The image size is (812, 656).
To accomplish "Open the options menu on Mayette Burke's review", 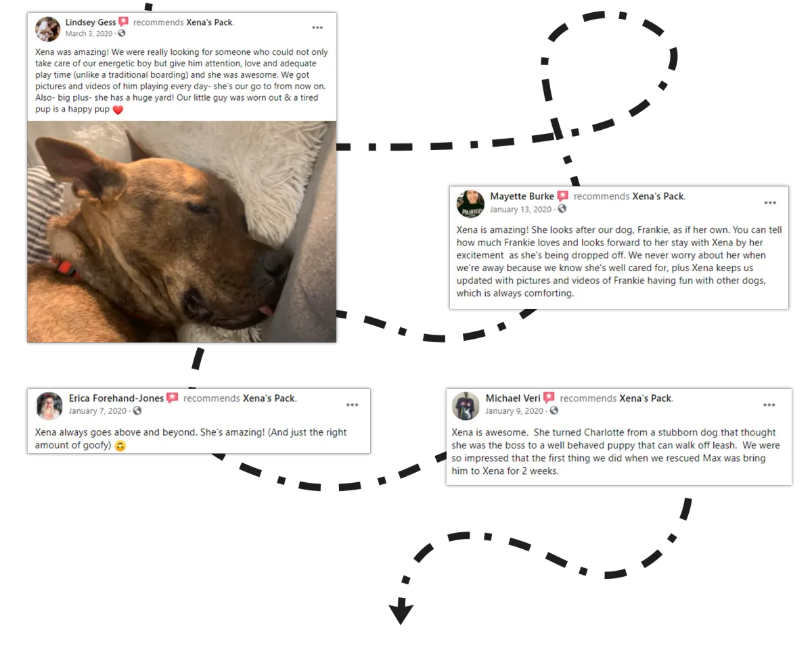I will tap(770, 203).
